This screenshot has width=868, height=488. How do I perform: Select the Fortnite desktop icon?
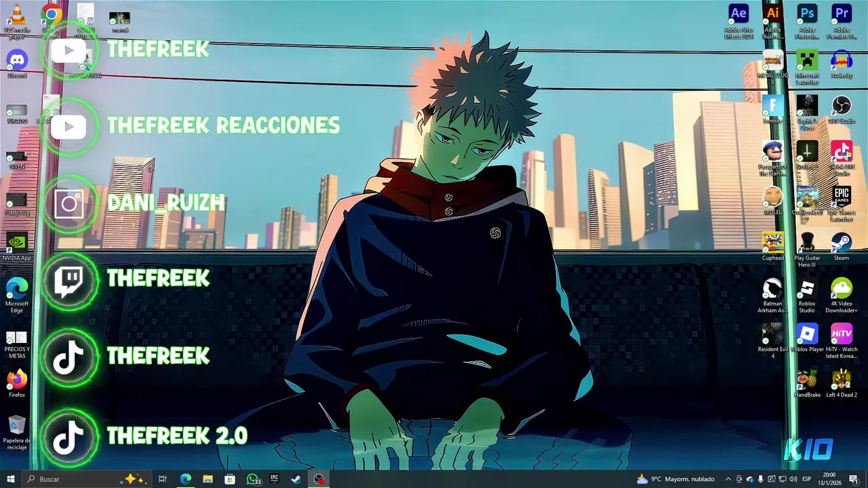coord(772,110)
